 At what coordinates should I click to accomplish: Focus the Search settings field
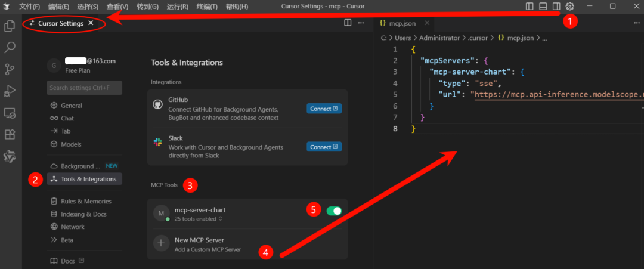84,88
